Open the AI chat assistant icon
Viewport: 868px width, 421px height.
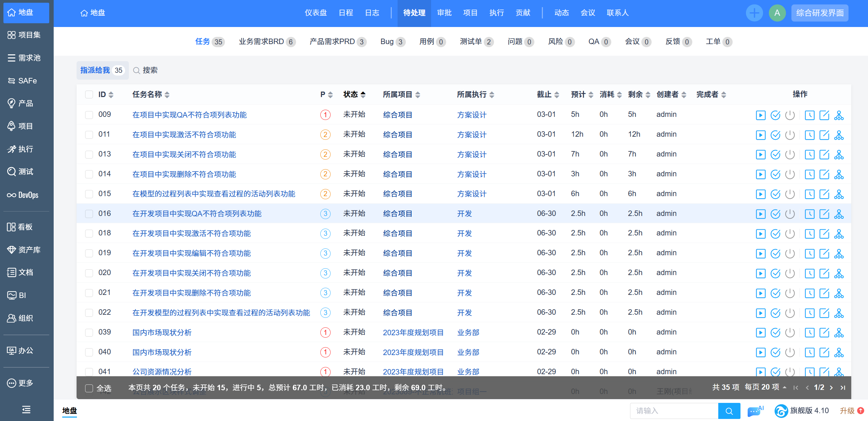point(755,410)
